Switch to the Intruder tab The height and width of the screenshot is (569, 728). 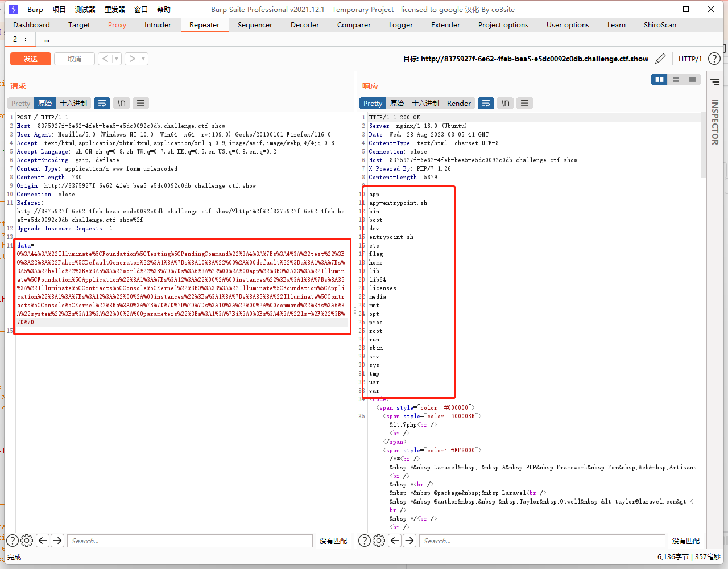[x=158, y=24]
